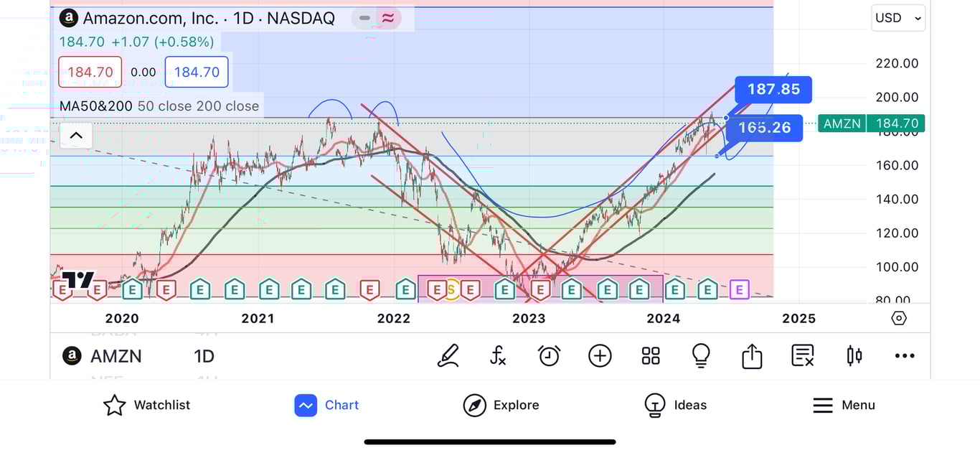This screenshot has width=980, height=453.
Task: Open the drawing tools pen icon
Action: click(x=448, y=355)
